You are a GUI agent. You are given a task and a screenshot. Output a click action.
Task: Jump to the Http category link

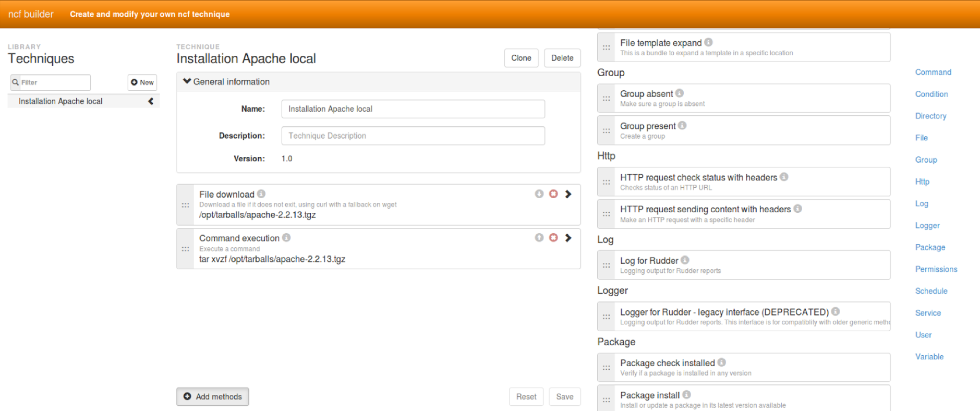922,182
